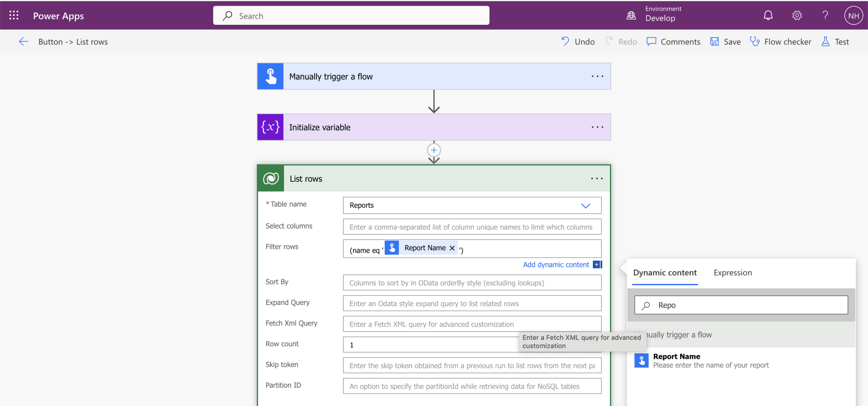Open the settings gear

[797, 15]
